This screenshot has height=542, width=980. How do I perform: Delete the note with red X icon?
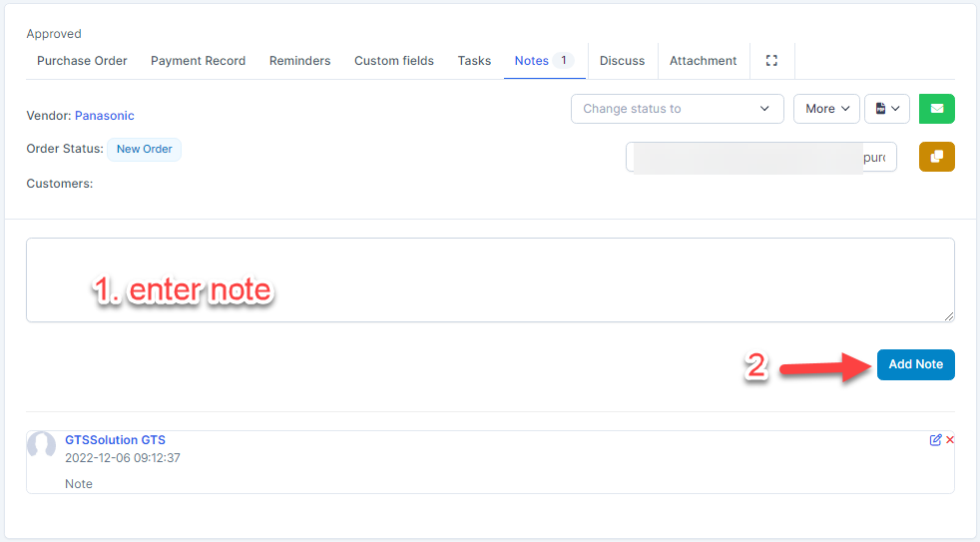(950, 440)
